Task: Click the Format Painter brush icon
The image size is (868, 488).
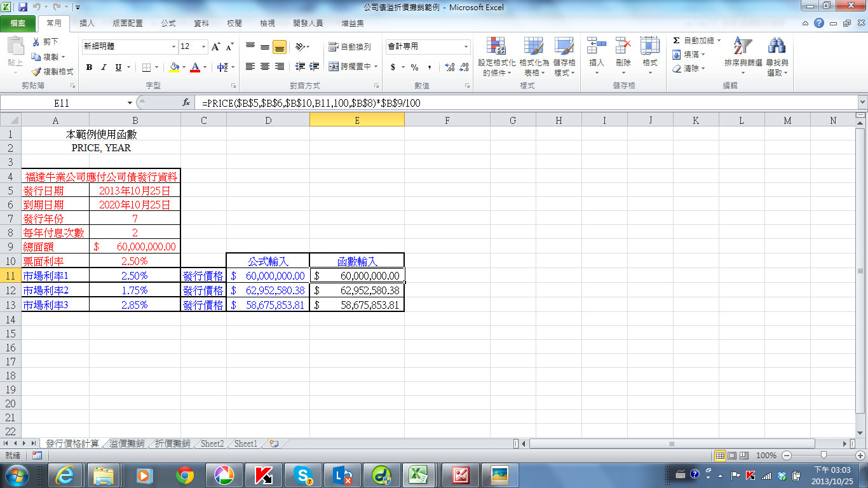Action: coord(36,72)
